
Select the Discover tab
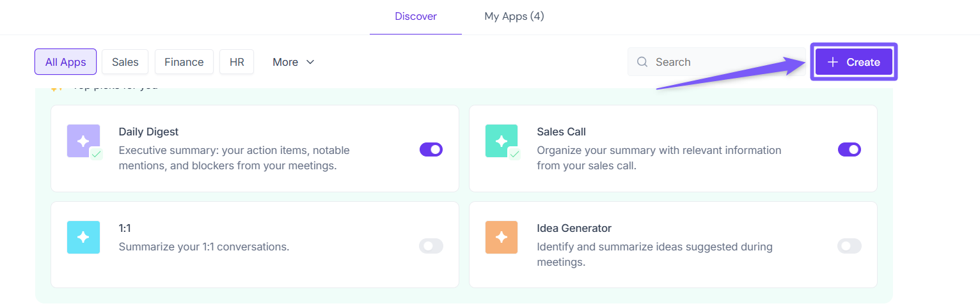coord(416,17)
